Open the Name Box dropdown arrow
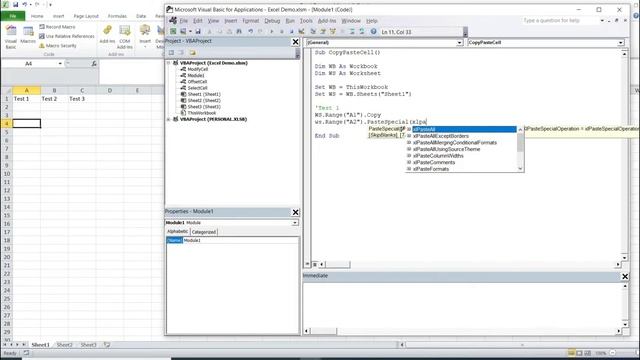Screen dimensions: 640x360 tap(60, 64)
